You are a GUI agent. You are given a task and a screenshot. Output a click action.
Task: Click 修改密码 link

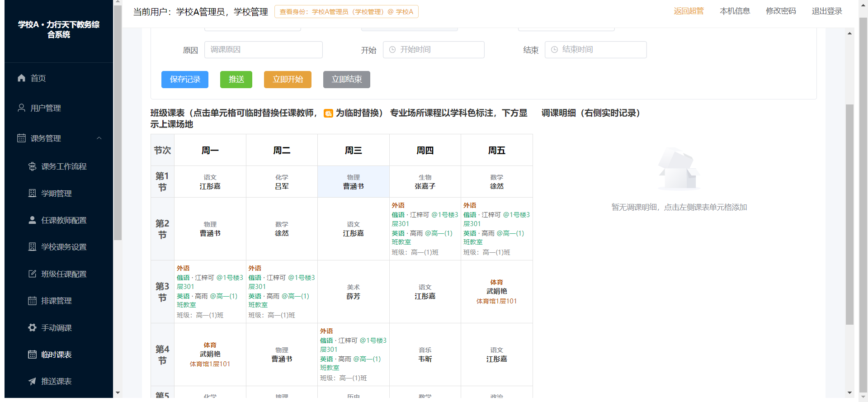(x=781, y=11)
